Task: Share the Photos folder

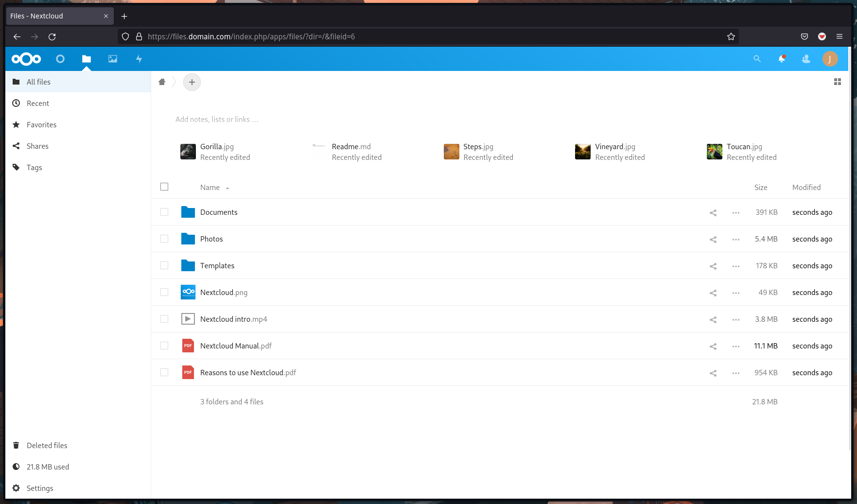Action: click(x=713, y=239)
